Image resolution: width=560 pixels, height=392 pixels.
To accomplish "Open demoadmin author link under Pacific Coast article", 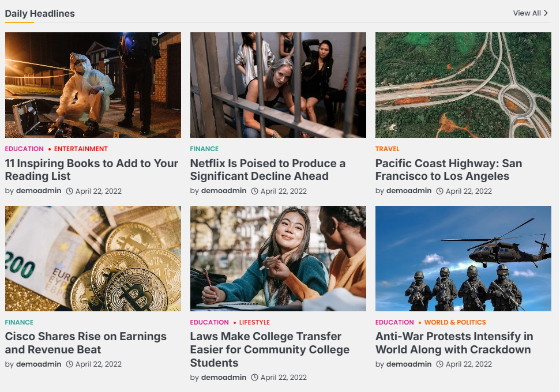I will 408,191.
